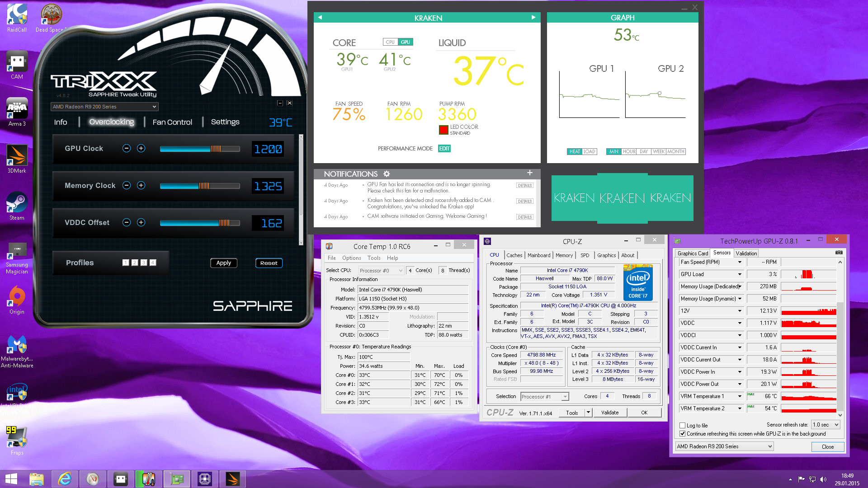Open VRM Temperature 1 sensor dropdown

(740, 396)
